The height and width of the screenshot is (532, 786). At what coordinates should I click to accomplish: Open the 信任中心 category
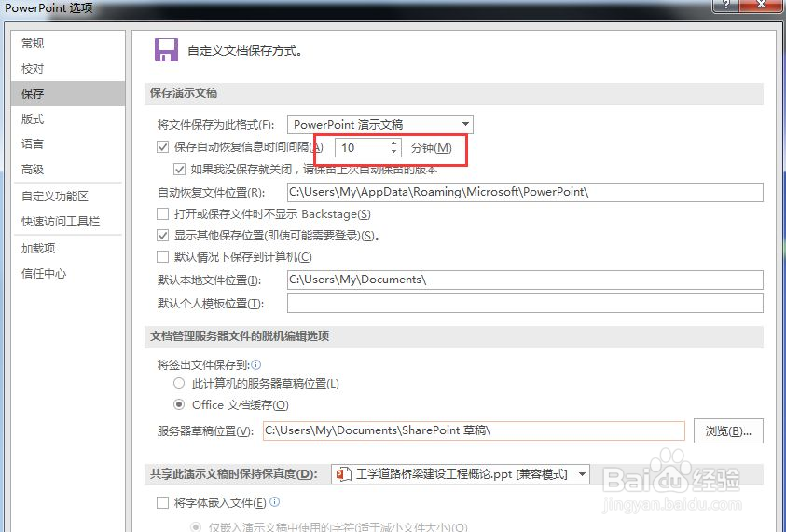[68, 274]
